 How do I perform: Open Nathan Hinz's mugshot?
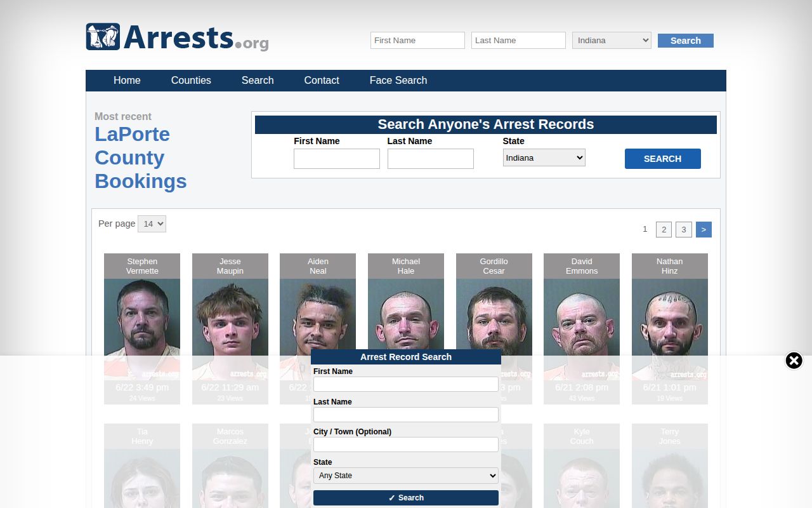pyautogui.click(x=670, y=329)
